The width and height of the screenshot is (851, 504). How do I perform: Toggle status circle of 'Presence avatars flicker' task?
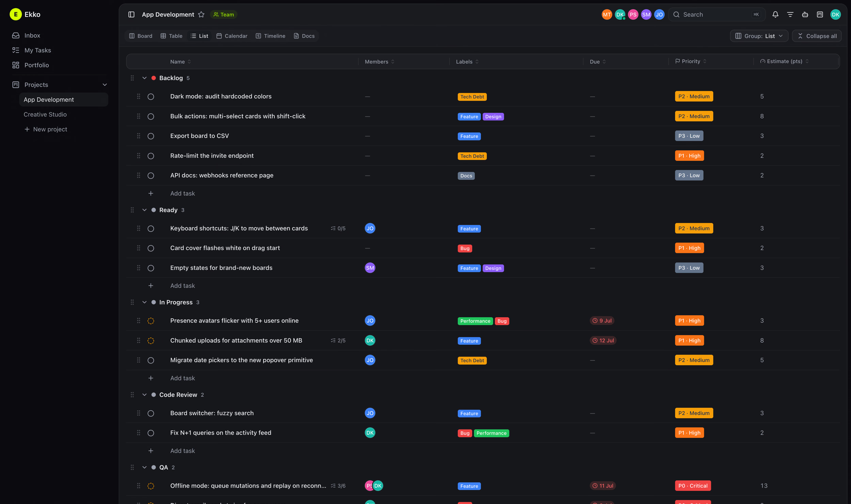click(x=151, y=321)
